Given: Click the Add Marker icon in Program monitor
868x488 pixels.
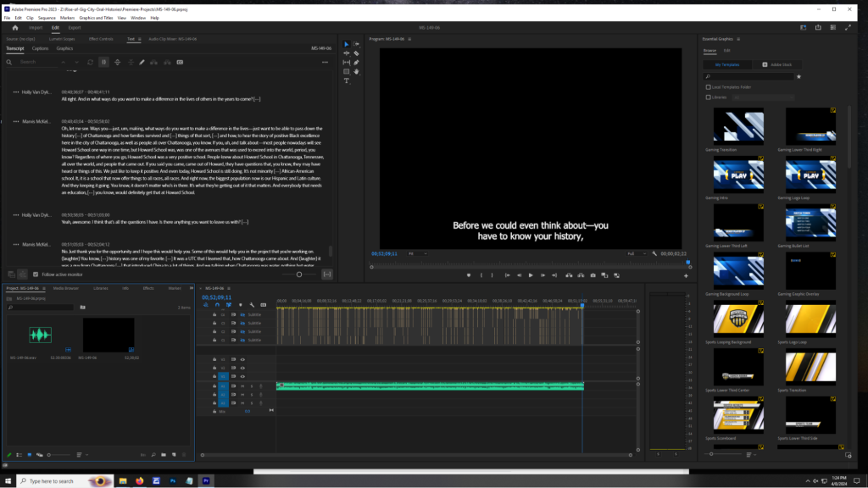Looking at the screenshot, I should tap(469, 275).
